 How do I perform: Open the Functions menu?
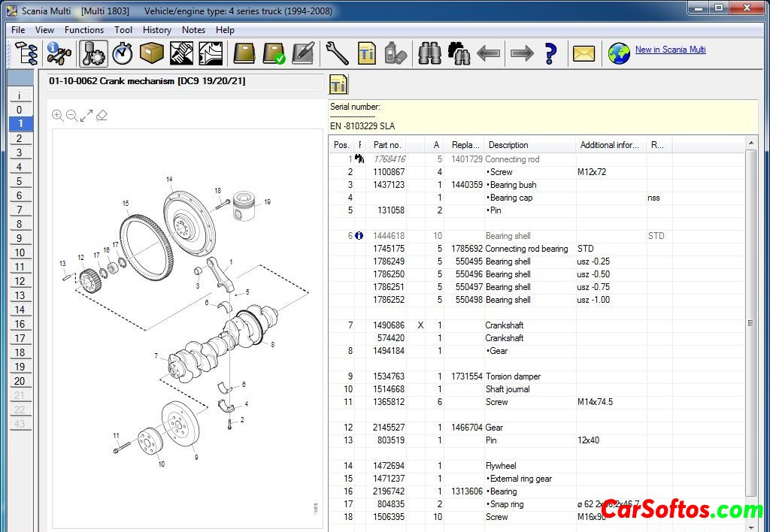point(84,30)
